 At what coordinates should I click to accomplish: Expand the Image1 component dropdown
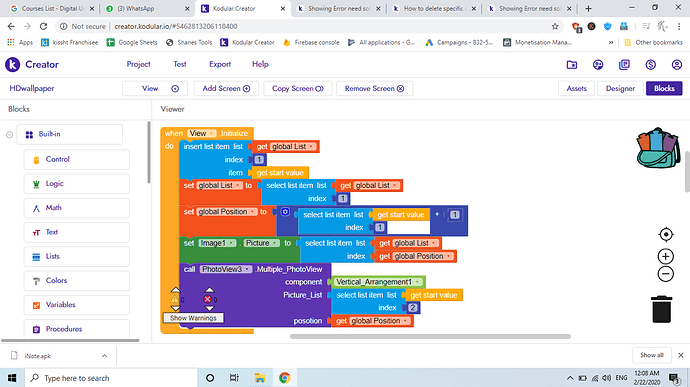(x=217, y=243)
